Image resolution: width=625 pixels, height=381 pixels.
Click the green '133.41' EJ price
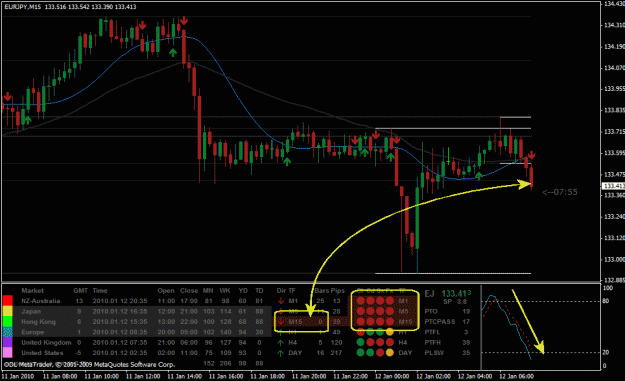pyautogui.click(x=456, y=294)
